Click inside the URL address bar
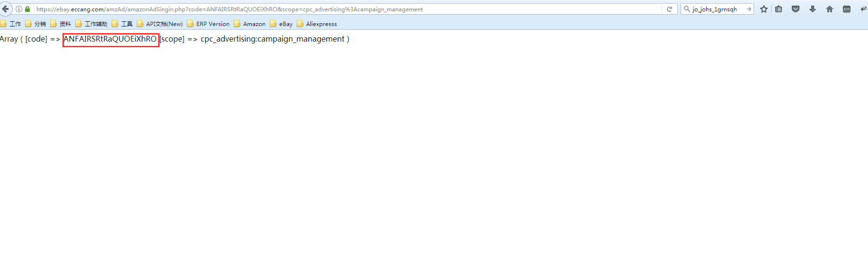Screen dimensions: 868x260 pyautogui.click(x=331, y=9)
